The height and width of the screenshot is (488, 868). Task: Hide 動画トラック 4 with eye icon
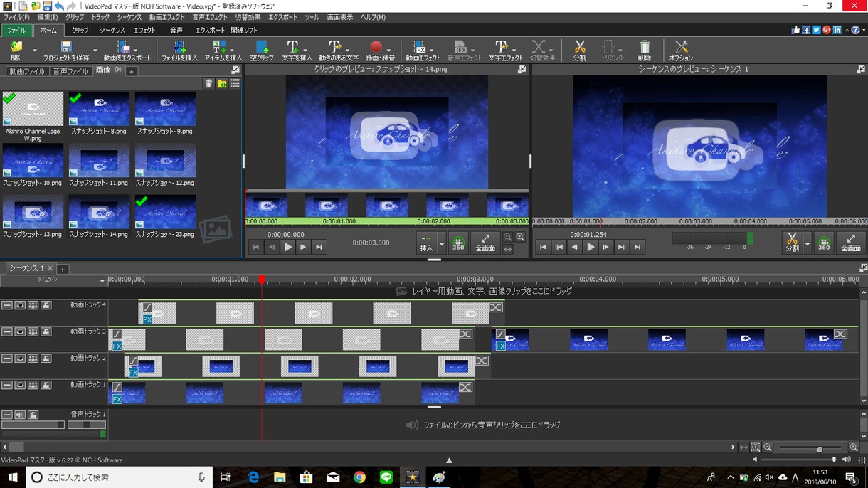point(20,305)
